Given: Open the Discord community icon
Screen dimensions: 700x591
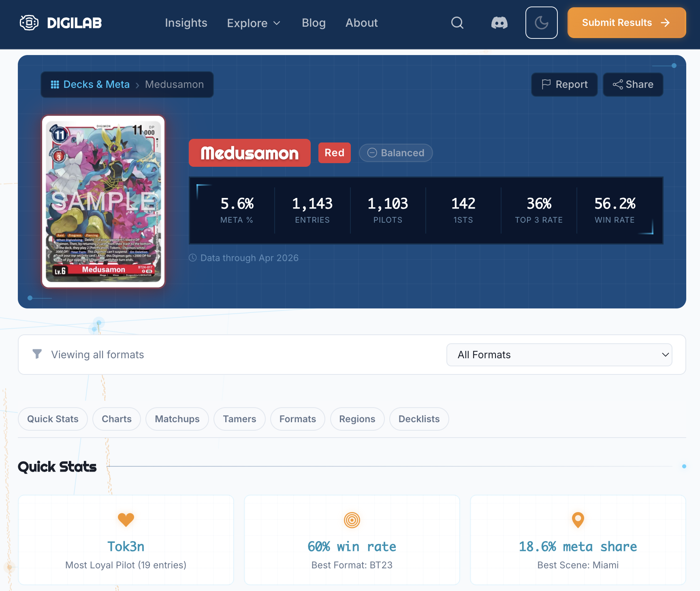Looking at the screenshot, I should click(x=499, y=23).
